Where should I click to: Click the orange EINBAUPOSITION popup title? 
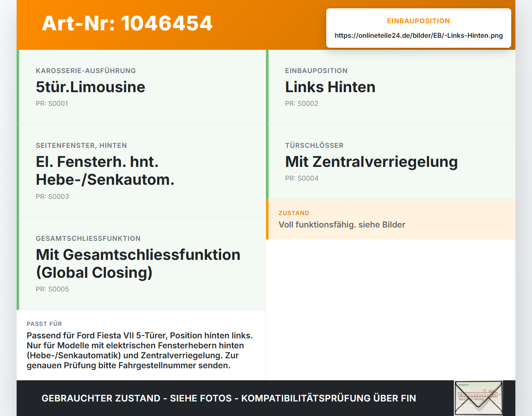(419, 21)
